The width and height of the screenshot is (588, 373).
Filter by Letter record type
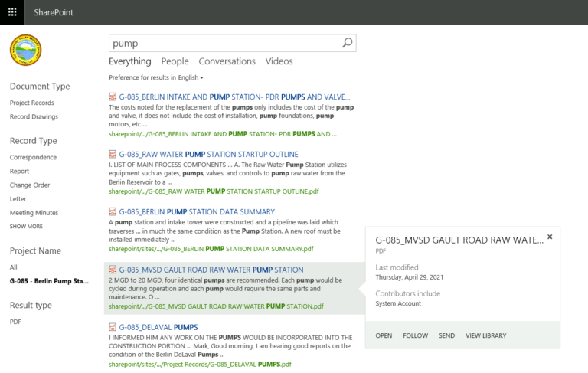click(x=18, y=199)
